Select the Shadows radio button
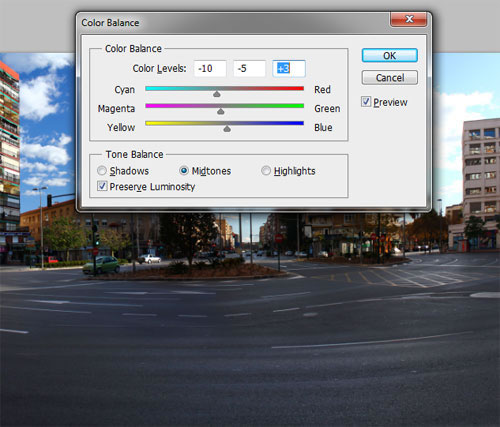This screenshot has height=427, width=500. click(x=102, y=171)
